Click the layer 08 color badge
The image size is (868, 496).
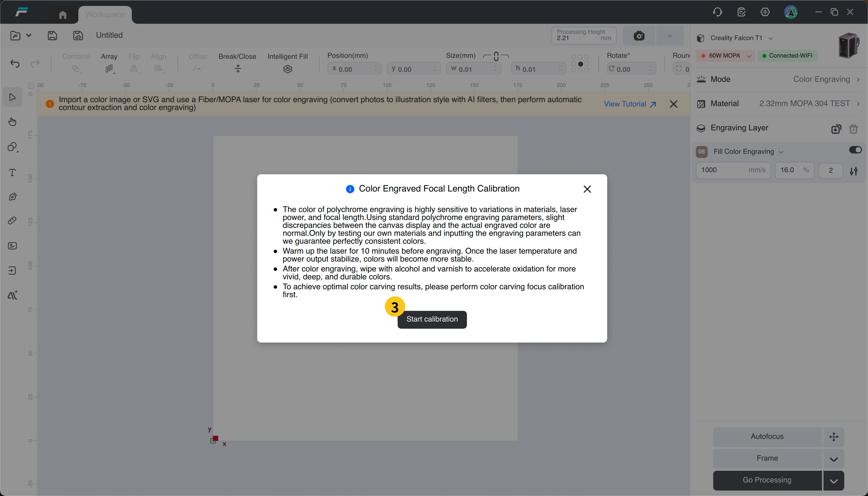702,152
